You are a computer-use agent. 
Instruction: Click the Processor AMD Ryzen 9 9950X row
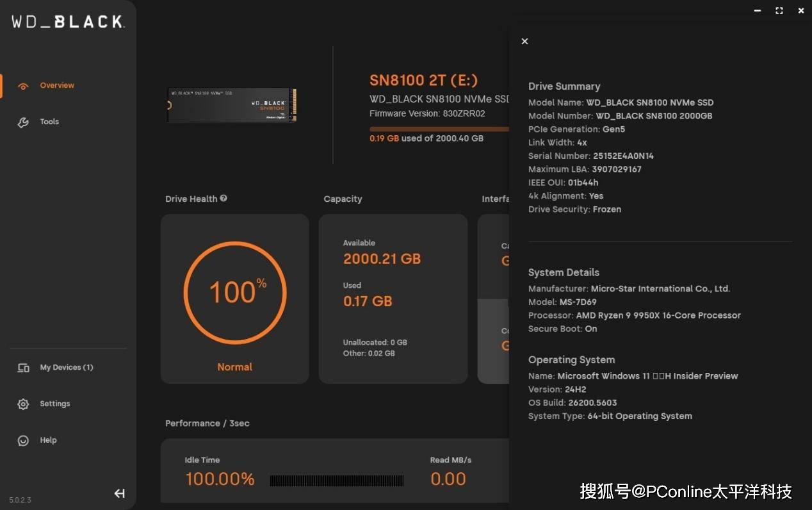[x=635, y=316]
